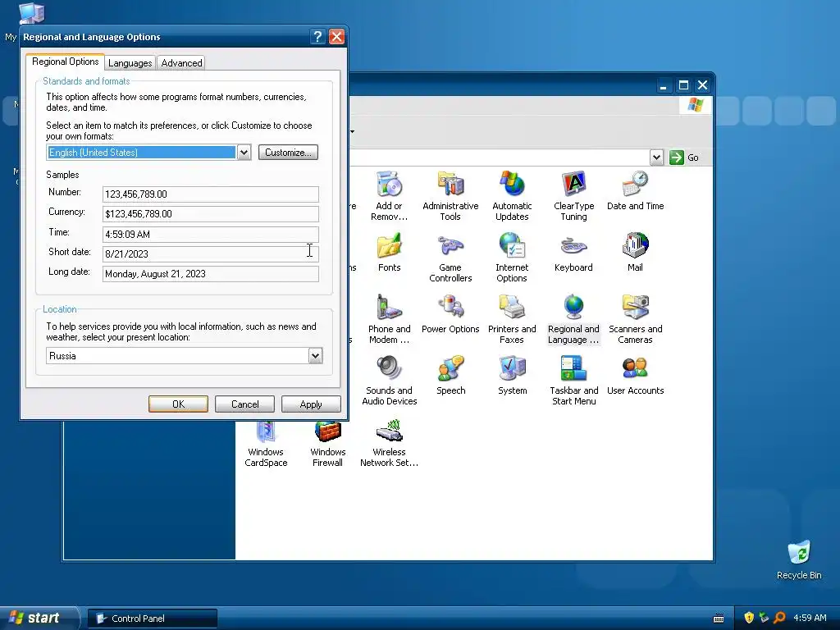Click Cancel in Regional Options dialog
The image size is (840, 630).
point(244,404)
